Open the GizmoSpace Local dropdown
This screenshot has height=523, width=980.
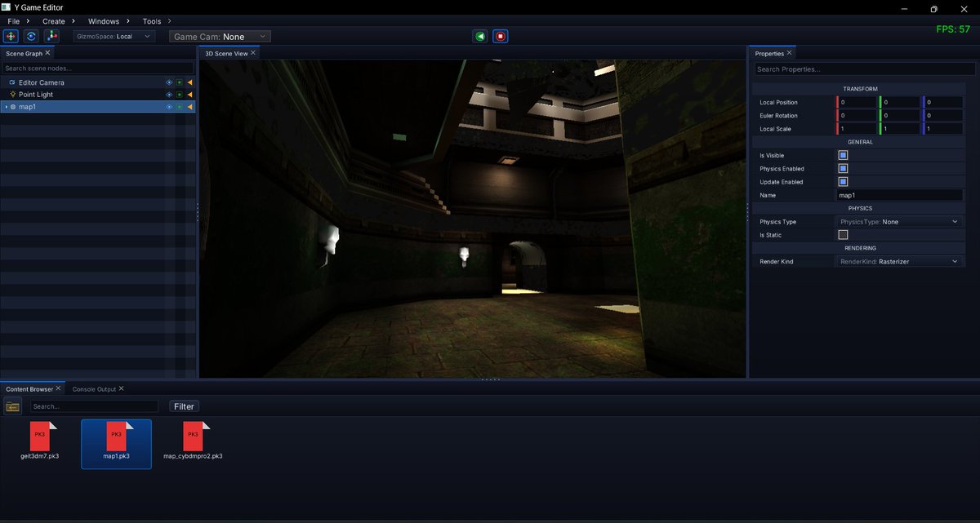coord(114,36)
